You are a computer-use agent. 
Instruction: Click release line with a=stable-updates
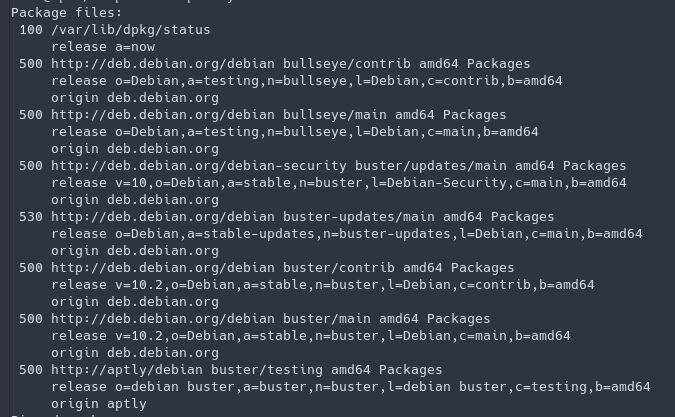[x=347, y=234]
